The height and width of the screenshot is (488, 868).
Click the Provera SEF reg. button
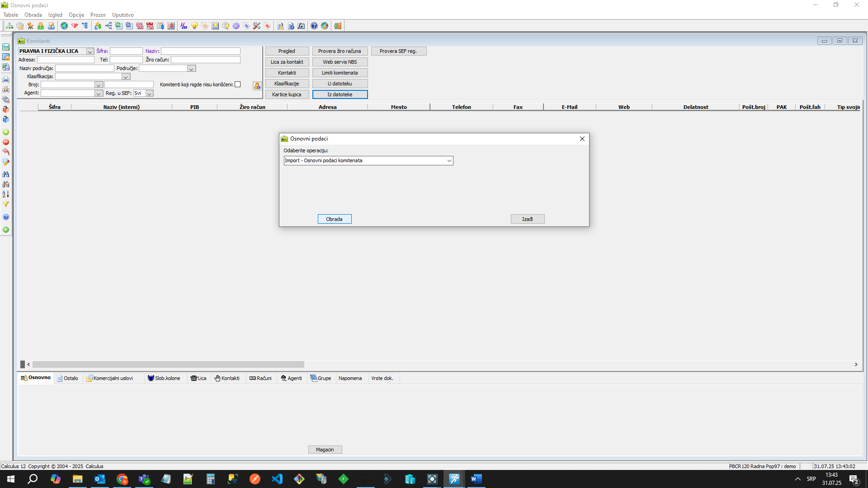click(x=399, y=52)
